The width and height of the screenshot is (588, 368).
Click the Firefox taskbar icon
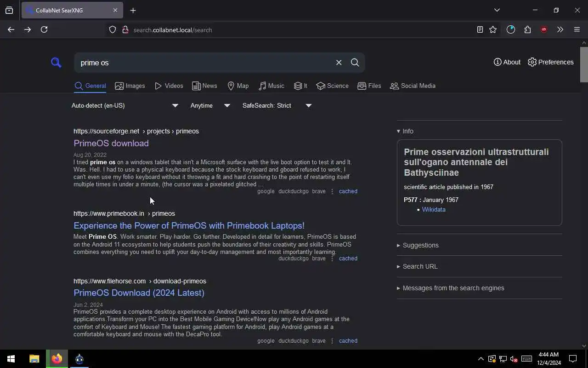pos(57,359)
